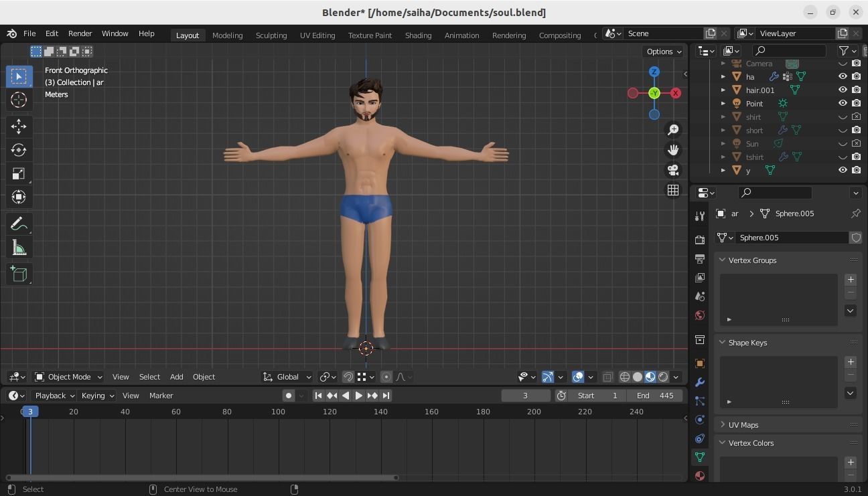Toggle fake user shield for Sphere.005
Image resolution: width=868 pixels, height=496 pixels.
[x=856, y=238]
